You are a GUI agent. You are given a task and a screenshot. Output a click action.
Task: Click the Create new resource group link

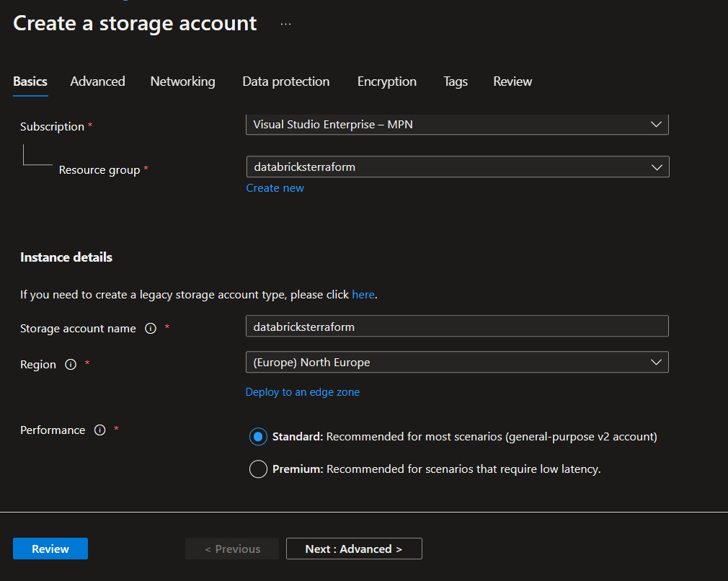(275, 188)
